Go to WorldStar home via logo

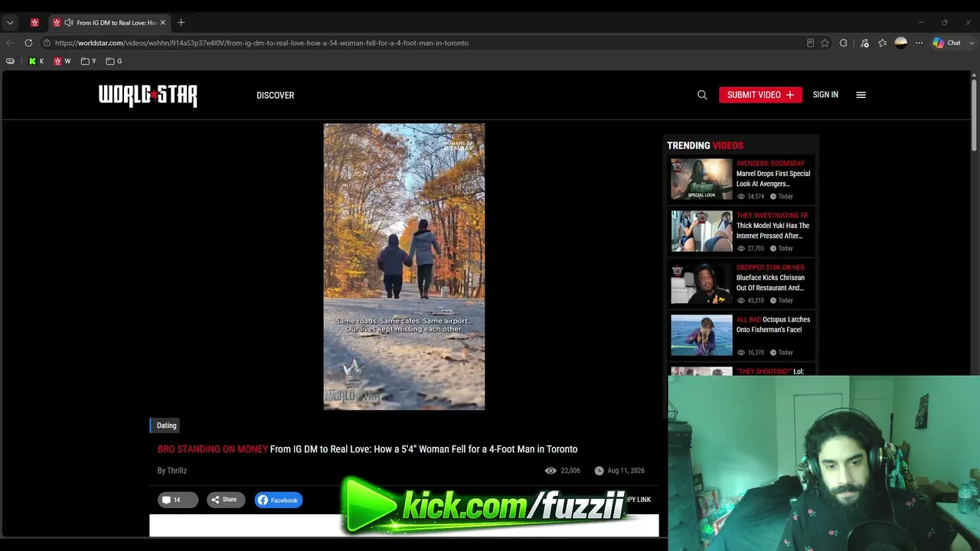[148, 96]
